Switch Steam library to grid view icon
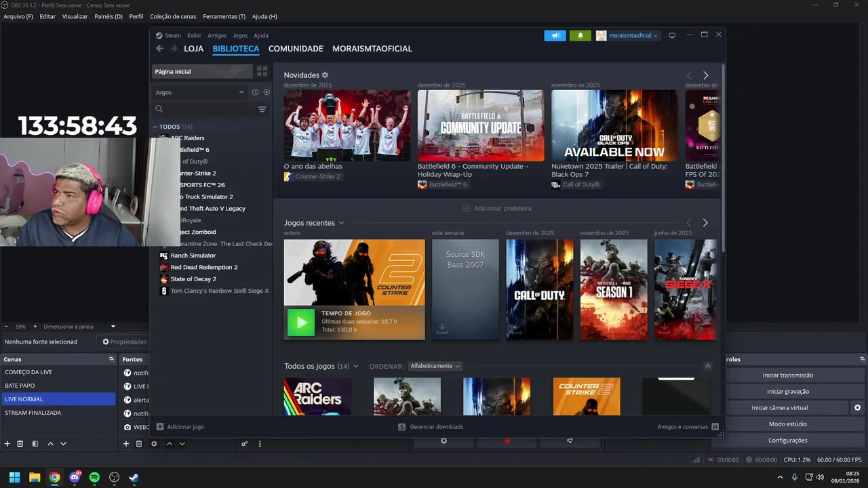This screenshot has width=868, height=488. 262,71
